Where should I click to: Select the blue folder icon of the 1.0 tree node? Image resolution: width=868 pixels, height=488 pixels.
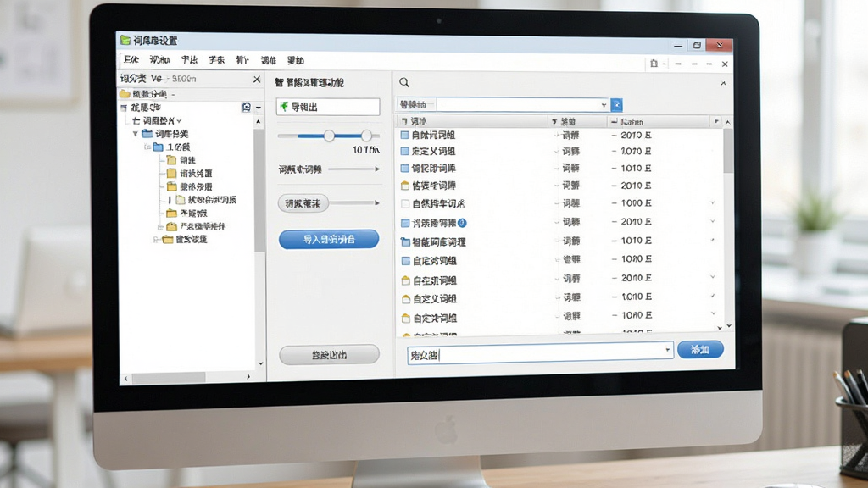click(159, 147)
